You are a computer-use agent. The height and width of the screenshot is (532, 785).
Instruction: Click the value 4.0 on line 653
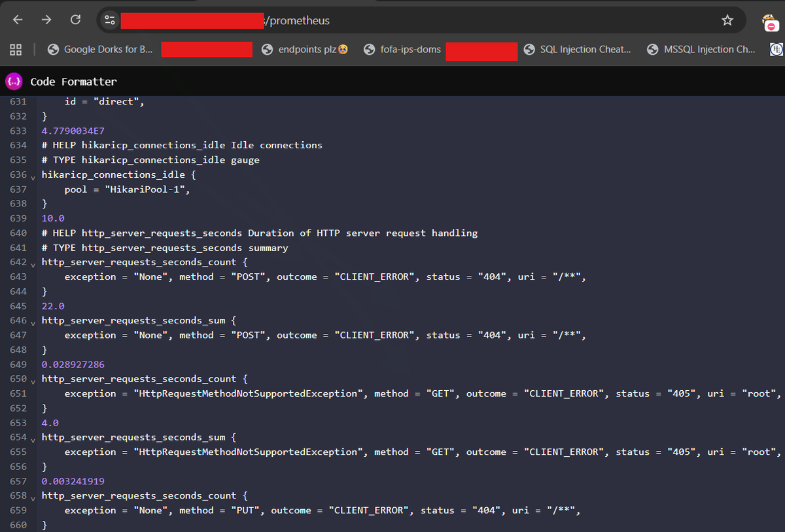[x=50, y=423]
